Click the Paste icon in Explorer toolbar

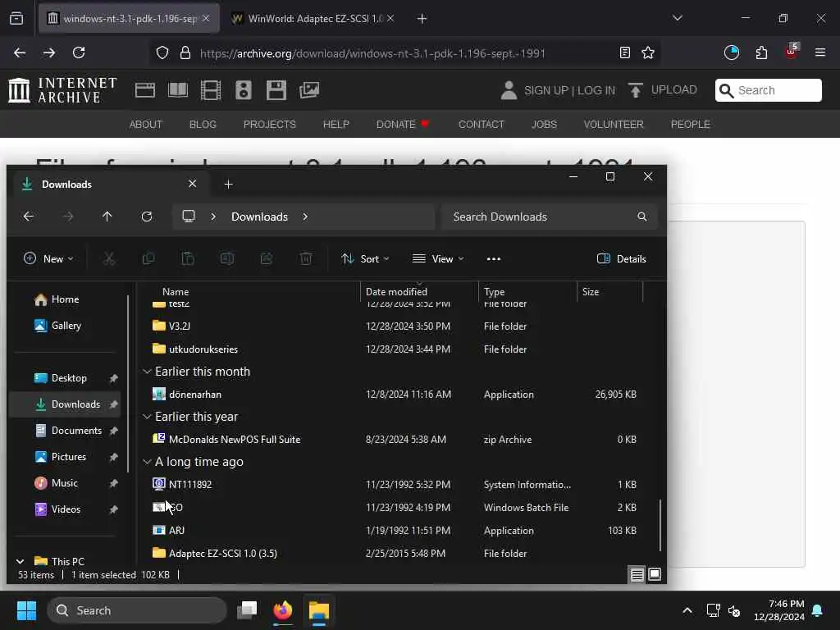(x=188, y=258)
